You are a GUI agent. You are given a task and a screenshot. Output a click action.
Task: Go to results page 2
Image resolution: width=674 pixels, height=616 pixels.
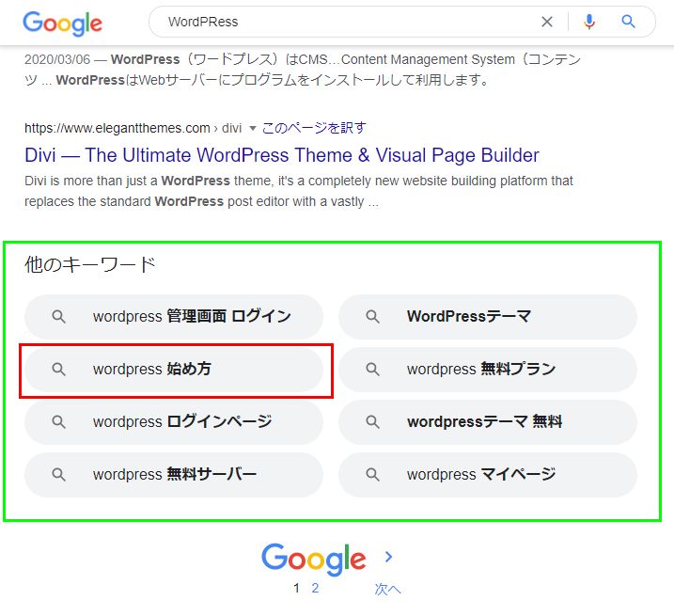(315, 588)
